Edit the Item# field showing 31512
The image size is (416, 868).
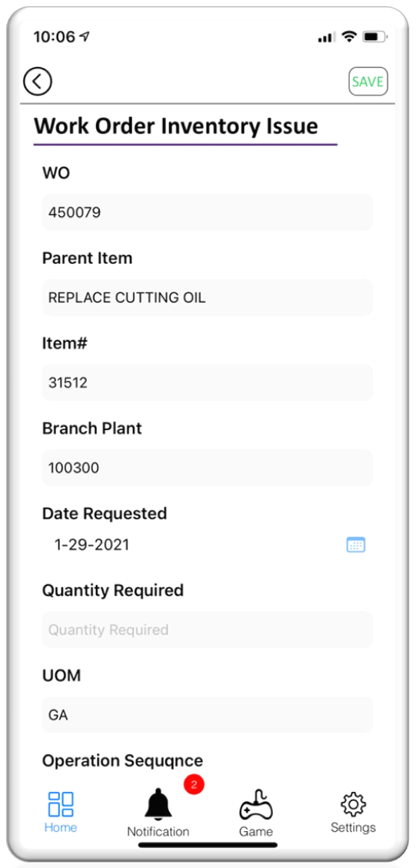(x=208, y=382)
